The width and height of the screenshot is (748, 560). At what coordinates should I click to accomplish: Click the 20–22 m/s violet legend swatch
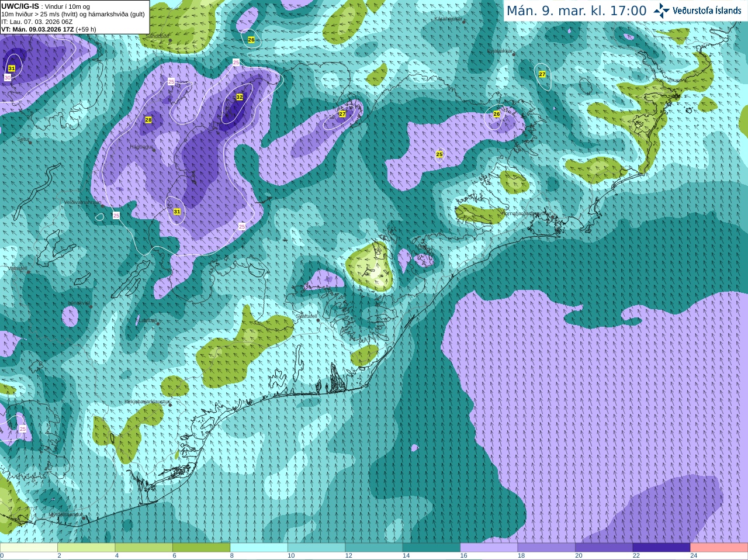coord(604,548)
